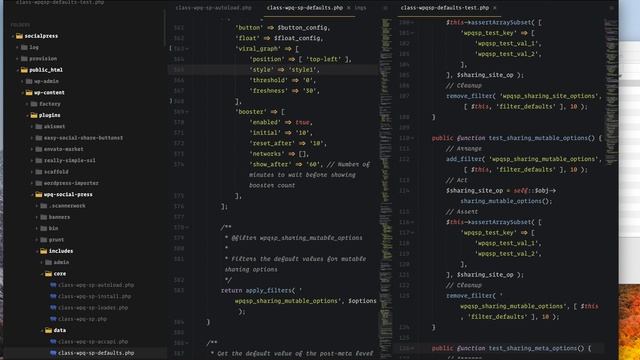
Task: Click the data folder icon
Action: point(49,330)
